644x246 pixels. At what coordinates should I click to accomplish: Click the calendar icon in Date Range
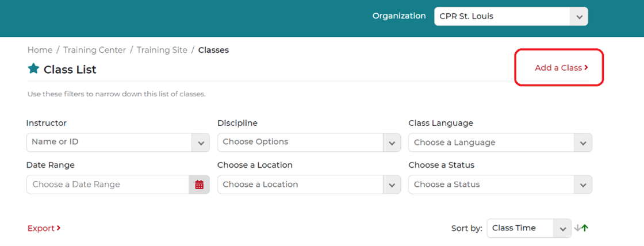(199, 184)
